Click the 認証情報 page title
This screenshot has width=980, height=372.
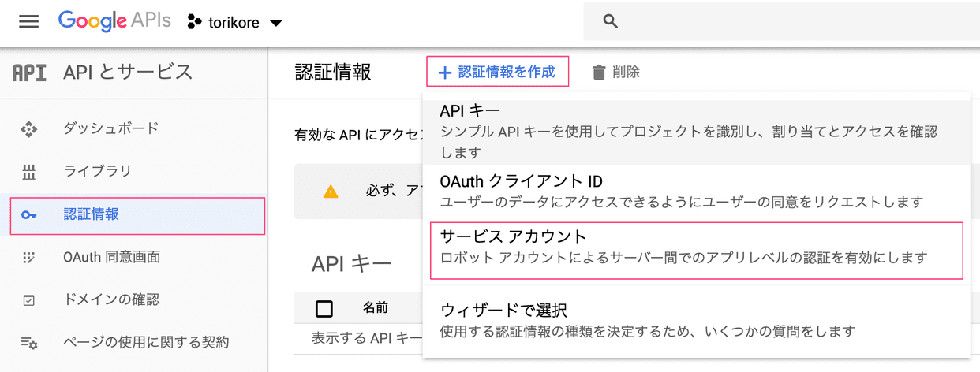pos(332,73)
